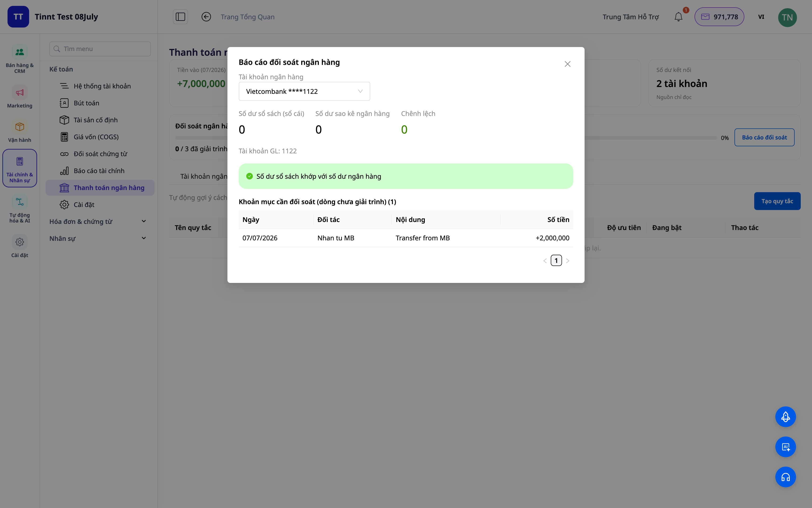812x508 pixels.
Task: Open the headset support floating button
Action: pyautogui.click(x=785, y=477)
